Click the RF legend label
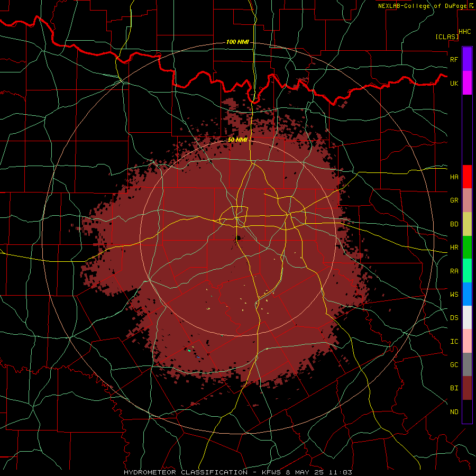 point(454,59)
